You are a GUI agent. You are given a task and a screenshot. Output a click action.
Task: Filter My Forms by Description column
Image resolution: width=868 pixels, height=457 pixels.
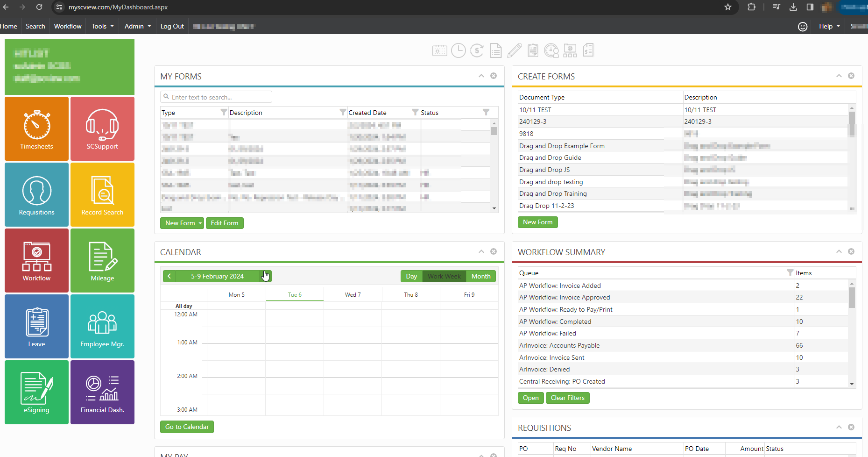[x=343, y=112]
